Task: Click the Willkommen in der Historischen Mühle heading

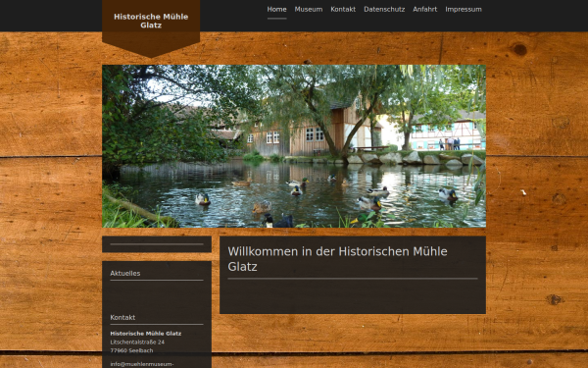Action: [x=337, y=259]
